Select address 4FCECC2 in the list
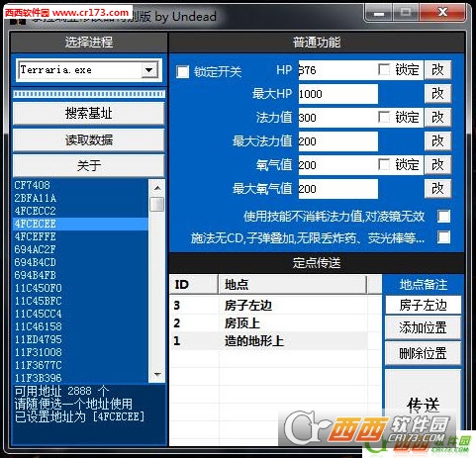Viewport: 476px width, 458px height. pyautogui.click(x=80, y=211)
